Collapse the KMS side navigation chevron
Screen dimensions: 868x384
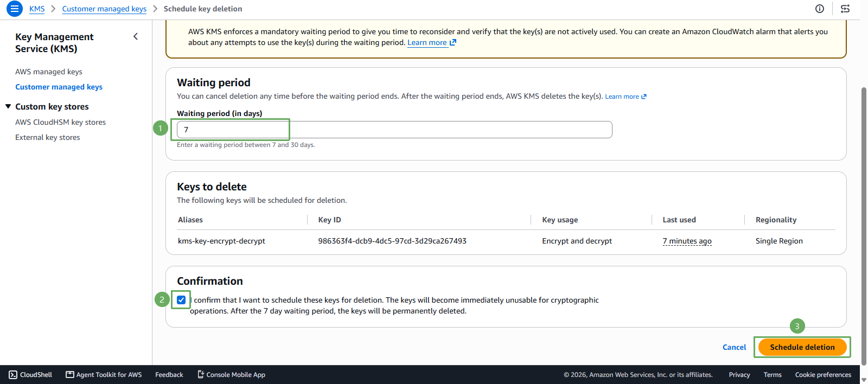click(136, 36)
